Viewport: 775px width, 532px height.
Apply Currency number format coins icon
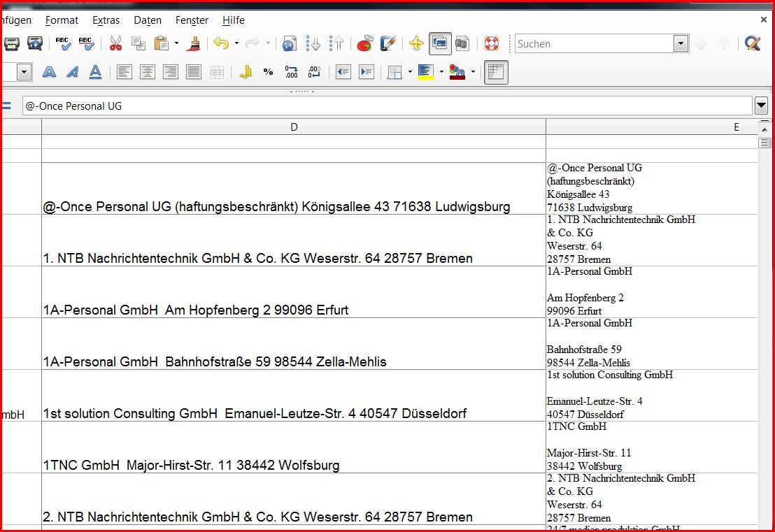coord(245,72)
